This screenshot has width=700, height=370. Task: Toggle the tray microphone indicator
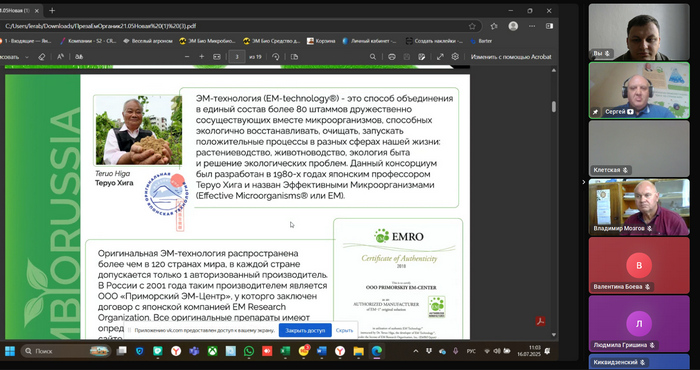pyautogui.click(x=455, y=351)
